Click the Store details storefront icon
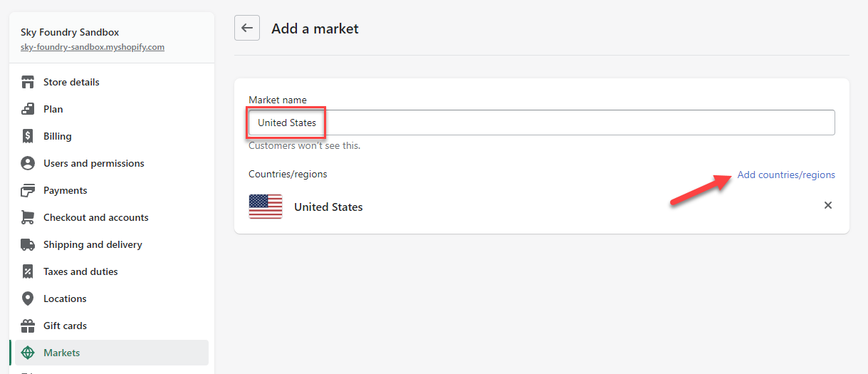 (28, 82)
